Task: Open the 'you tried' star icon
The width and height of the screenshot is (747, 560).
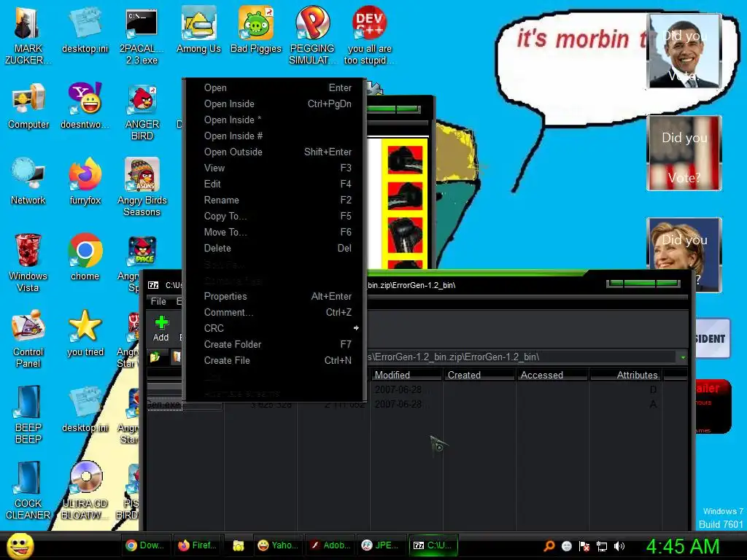Action: point(85,333)
